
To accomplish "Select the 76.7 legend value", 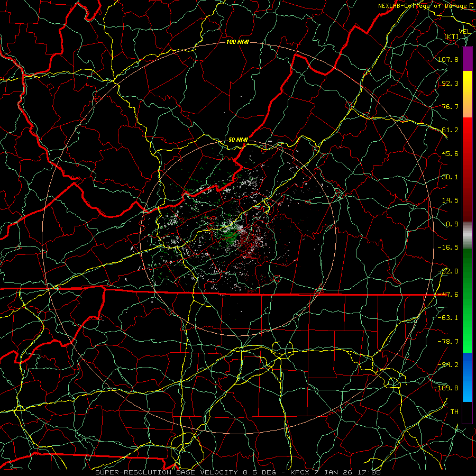I will coord(450,106).
